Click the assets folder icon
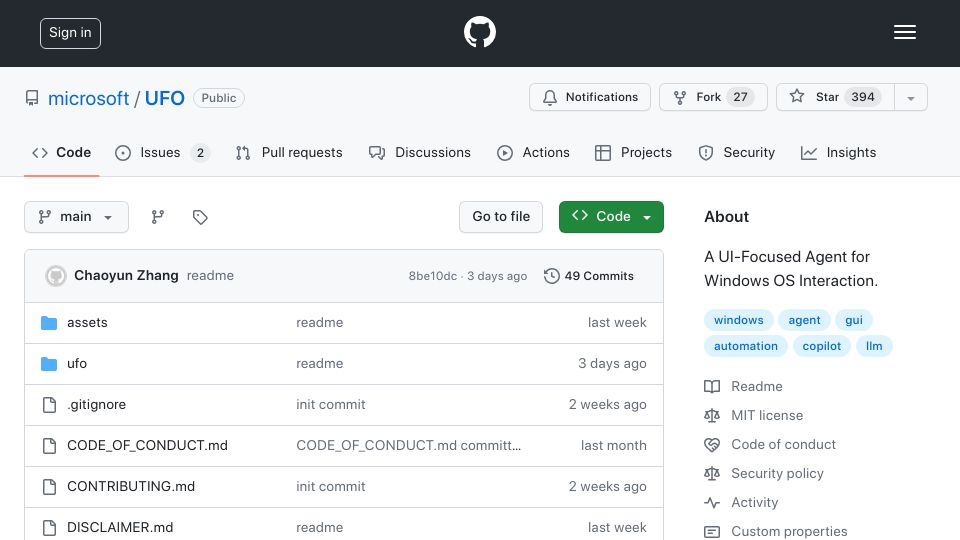The width and height of the screenshot is (960, 540). coord(49,323)
